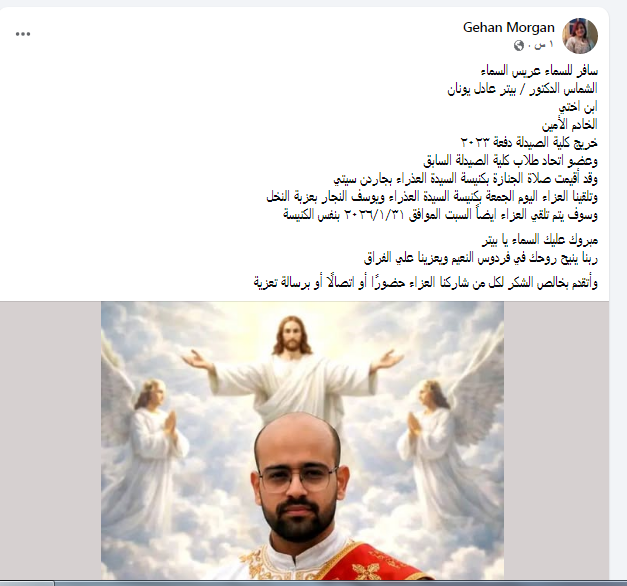627x586 pixels.
Task: Click the closing thank-you line 'وأتقدم بخالص الشكر'
Action: [x=425, y=283]
